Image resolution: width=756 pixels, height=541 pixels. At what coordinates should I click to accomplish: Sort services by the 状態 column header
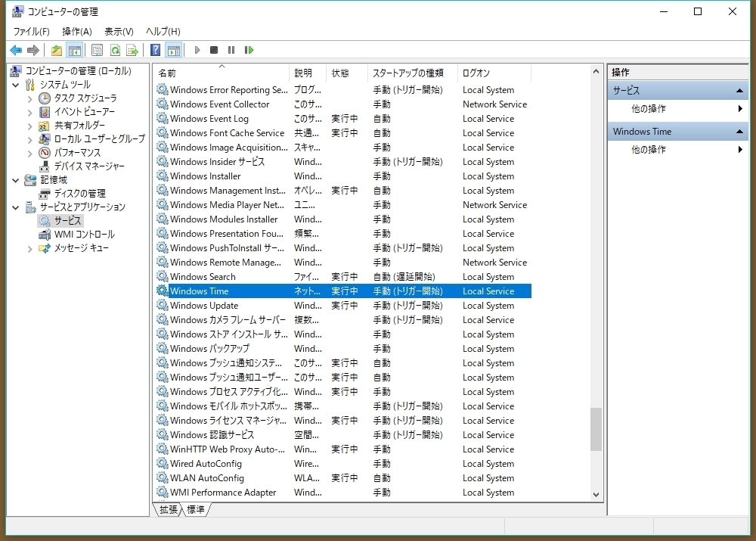(x=340, y=73)
